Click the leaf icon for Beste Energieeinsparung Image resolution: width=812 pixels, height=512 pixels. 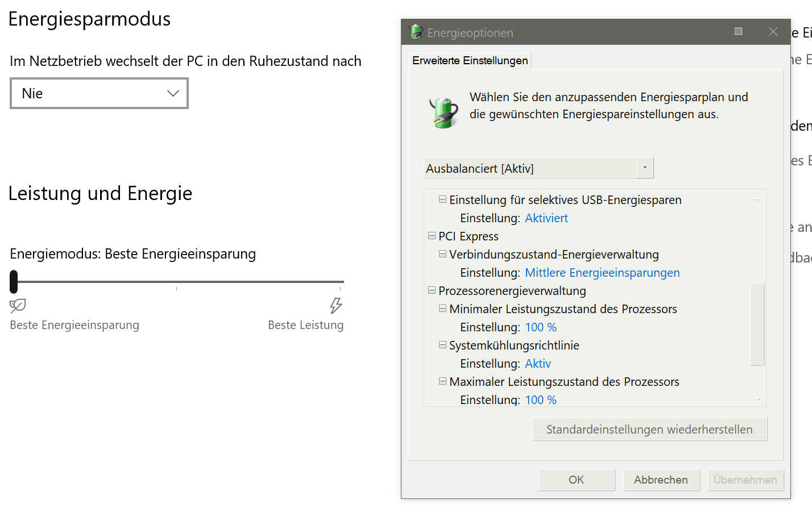pos(18,306)
